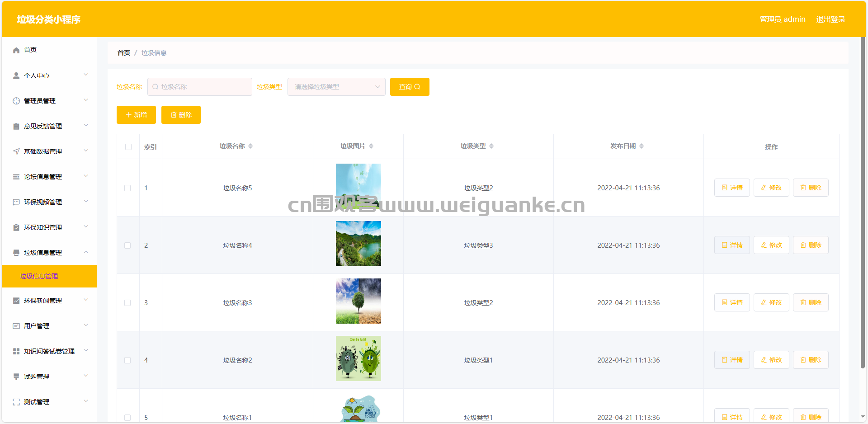Click the cartoon earth thumbnail for 垃圾名称2
This screenshot has width=868, height=424.
pyautogui.click(x=359, y=358)
